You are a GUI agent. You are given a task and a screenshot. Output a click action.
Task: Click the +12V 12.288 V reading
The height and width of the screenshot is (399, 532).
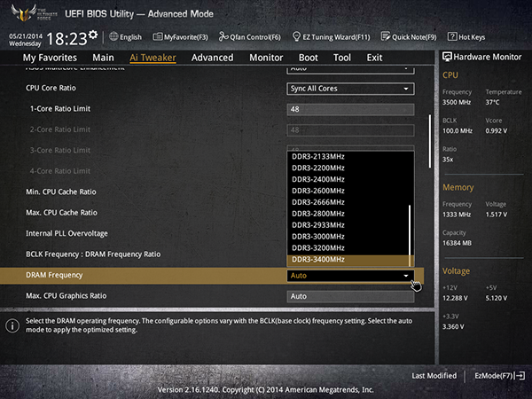[456, 298]
